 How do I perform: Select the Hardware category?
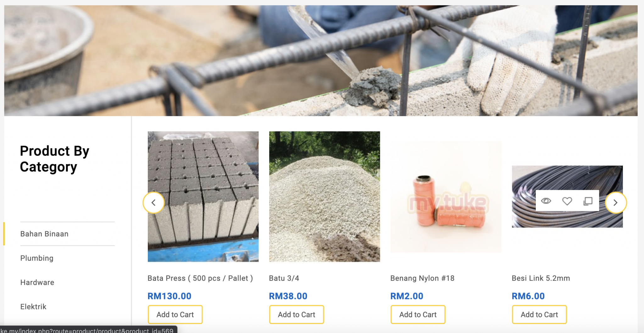pos(37,282)
